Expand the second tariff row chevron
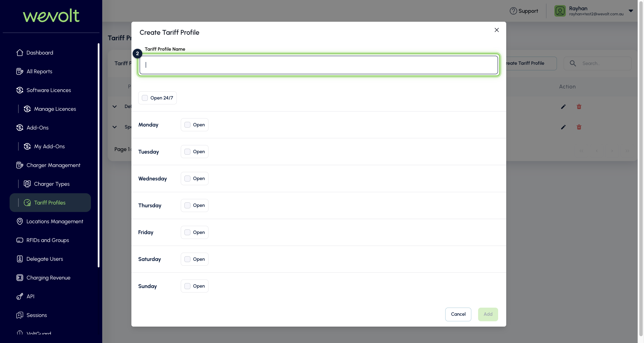644x343 pixels. [115, 127]
